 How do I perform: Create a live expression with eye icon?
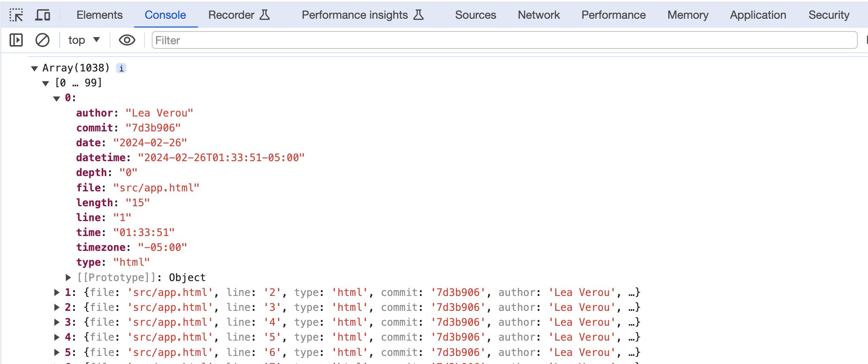click(127, 40)
